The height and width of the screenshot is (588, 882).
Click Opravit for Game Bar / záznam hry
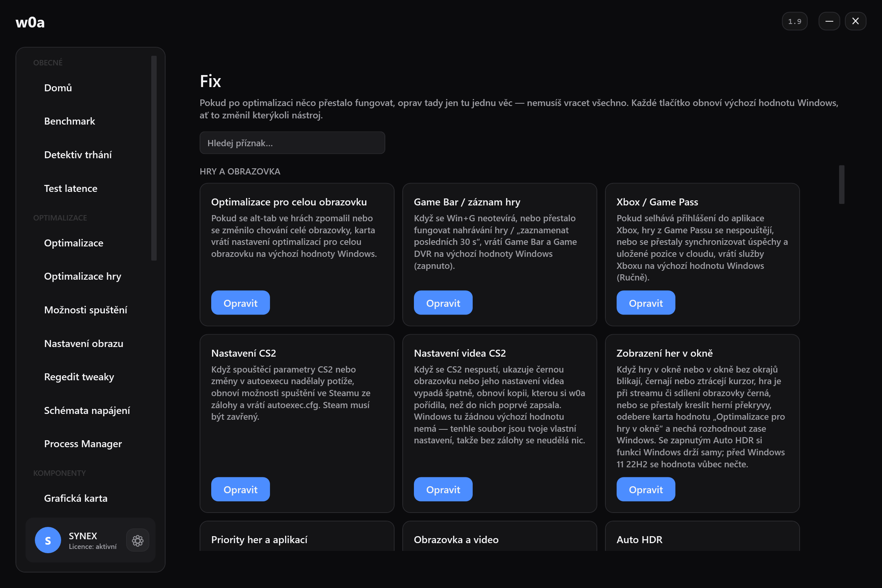(x=443, y=303)
